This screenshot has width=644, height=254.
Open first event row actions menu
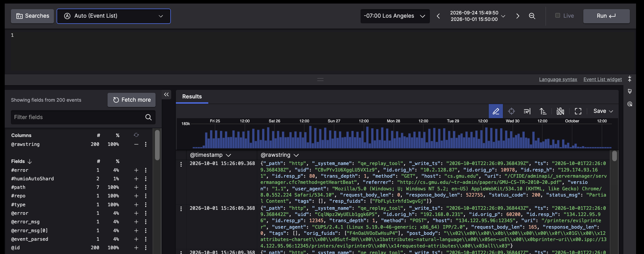tap(181, 164)
